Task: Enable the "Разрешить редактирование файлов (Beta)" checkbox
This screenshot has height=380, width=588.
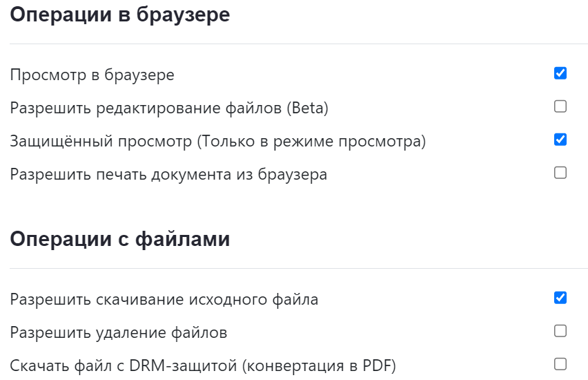Action: pyautogui.click(x=560, y=106)
